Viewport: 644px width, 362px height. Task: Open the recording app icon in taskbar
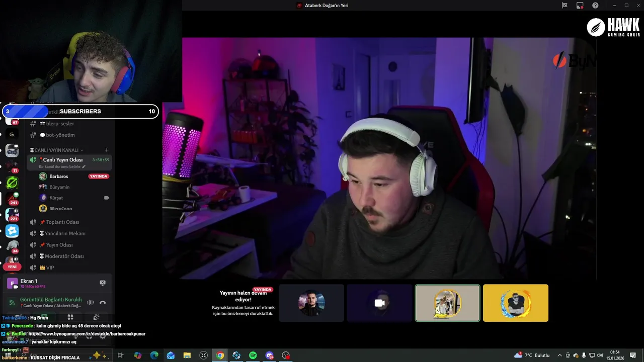(x=286, y=355)
